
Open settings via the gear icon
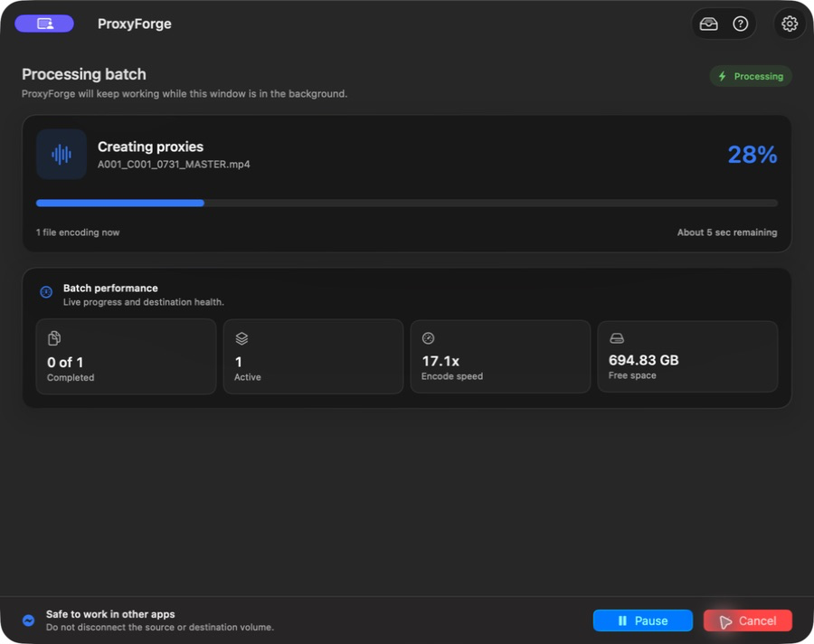click(789, 24)
